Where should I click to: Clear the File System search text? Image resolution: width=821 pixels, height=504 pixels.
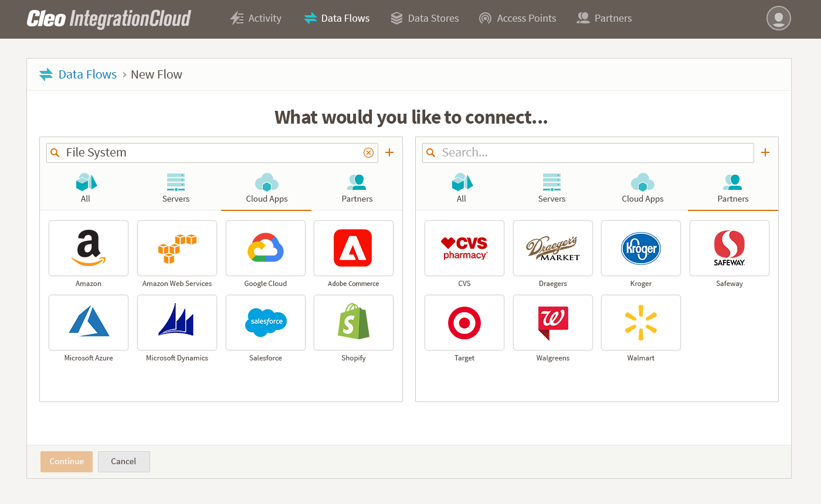(368, 153)
